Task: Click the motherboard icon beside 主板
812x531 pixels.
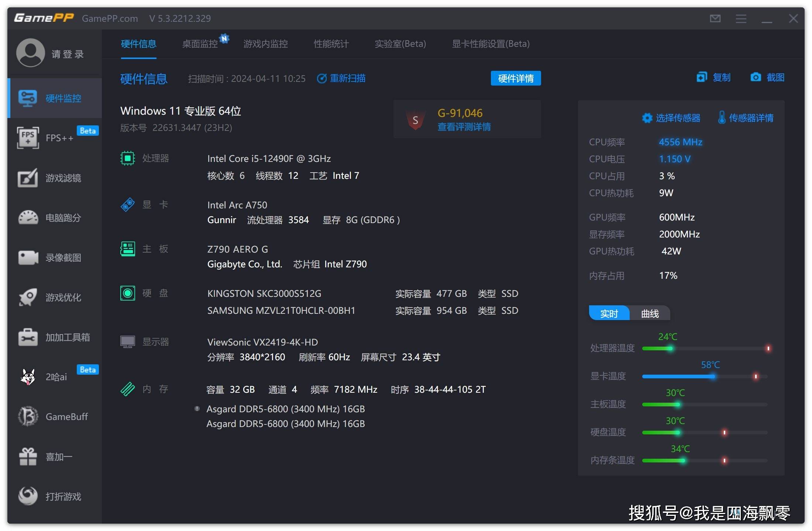Action: [128, 249]
